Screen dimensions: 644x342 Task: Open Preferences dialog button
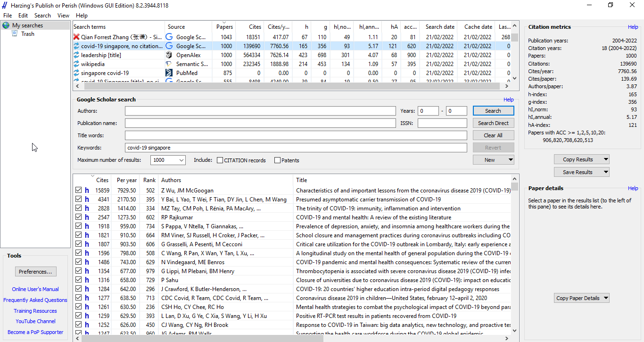tap(35, 272)
